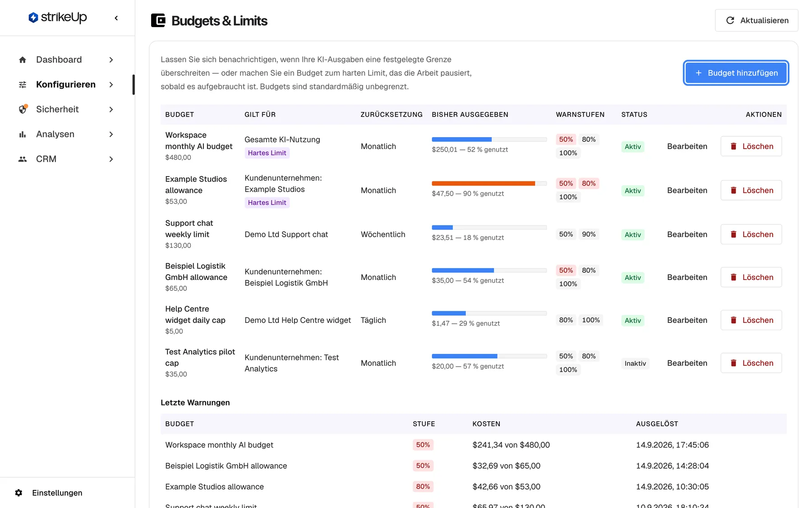Edit the Workspace monthly AI budget via Bearbeiten
Viewport: 812px width, 508px height.
(x=687, y=146)
